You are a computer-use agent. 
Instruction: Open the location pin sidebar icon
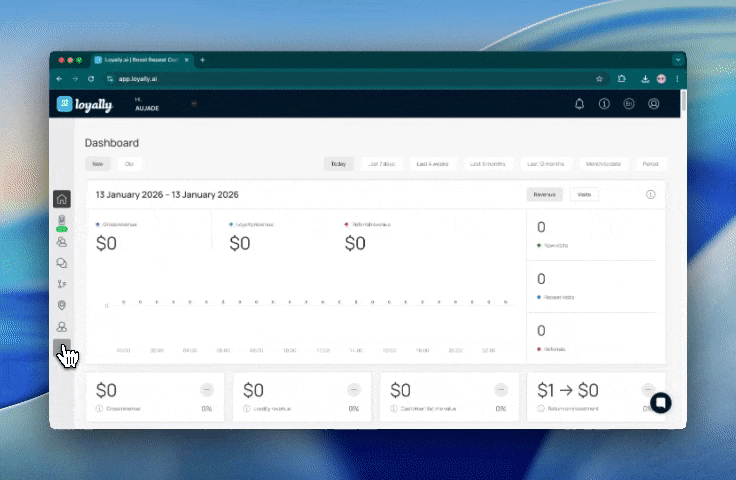point(61,305)
